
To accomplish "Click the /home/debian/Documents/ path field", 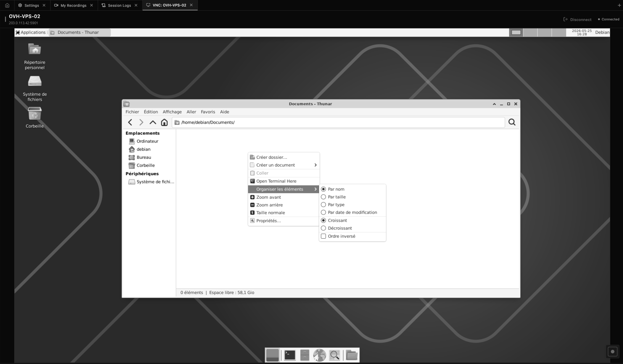I will [338, 122].
